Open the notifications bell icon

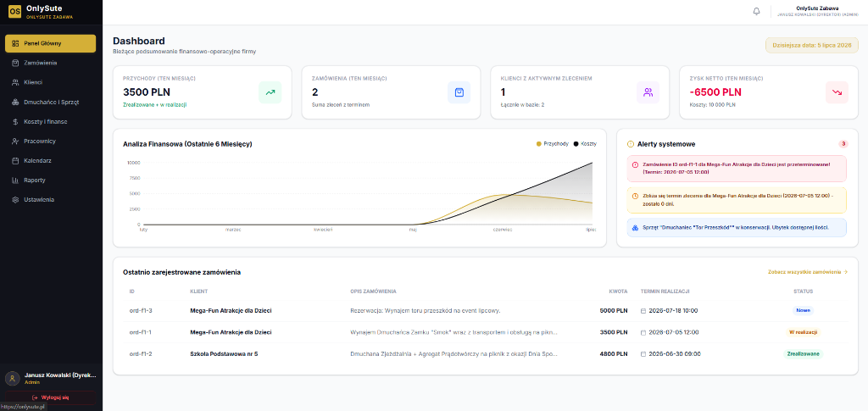point(756,12)
